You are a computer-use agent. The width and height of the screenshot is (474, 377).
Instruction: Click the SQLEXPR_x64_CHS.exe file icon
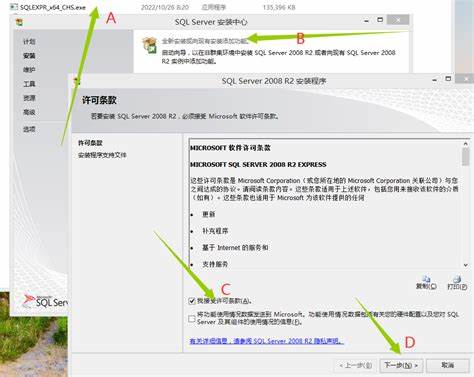pos(13,7)
